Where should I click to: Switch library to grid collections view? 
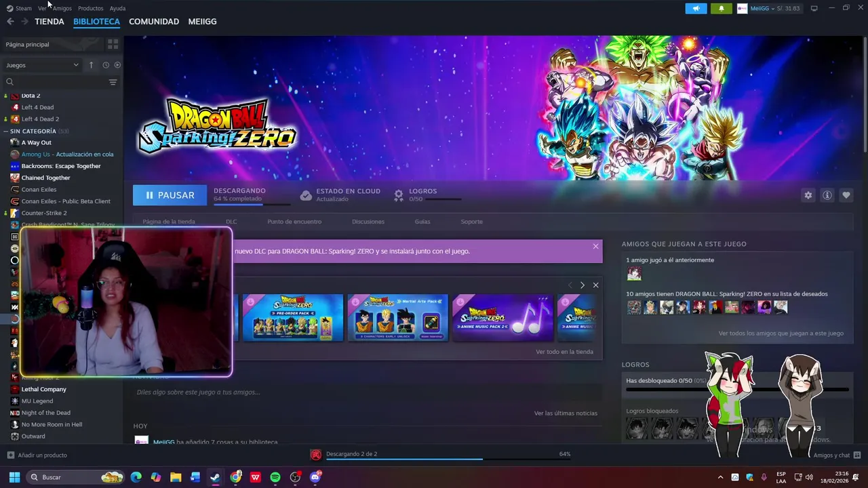tap(113, 44)
